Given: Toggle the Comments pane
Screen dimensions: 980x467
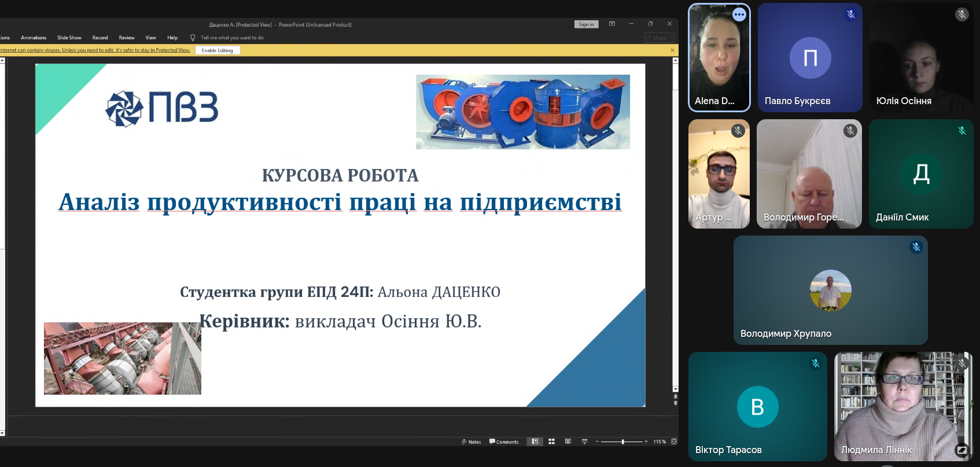Looking at the screenshot, I should tap(504, 442).
